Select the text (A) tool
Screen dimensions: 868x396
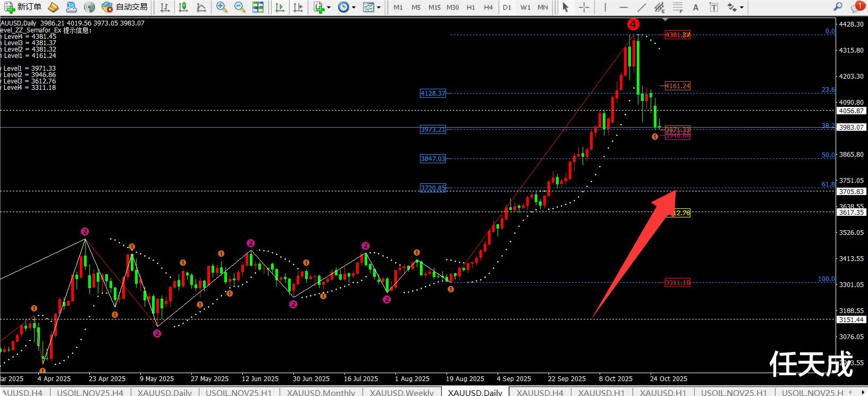[696, 7]
